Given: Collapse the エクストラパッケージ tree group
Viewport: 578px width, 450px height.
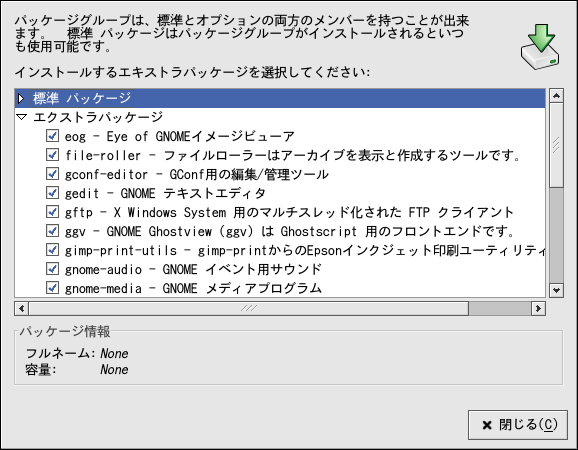Looking at the screenshot, I should (x=22, y=117).
